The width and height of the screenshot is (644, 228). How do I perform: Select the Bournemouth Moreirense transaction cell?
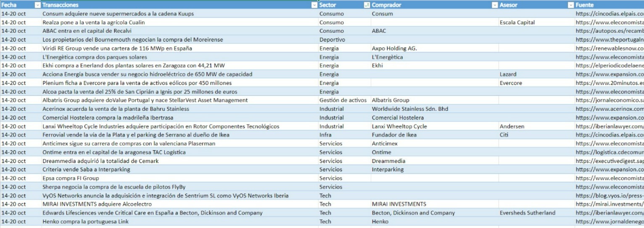[179, 39]
